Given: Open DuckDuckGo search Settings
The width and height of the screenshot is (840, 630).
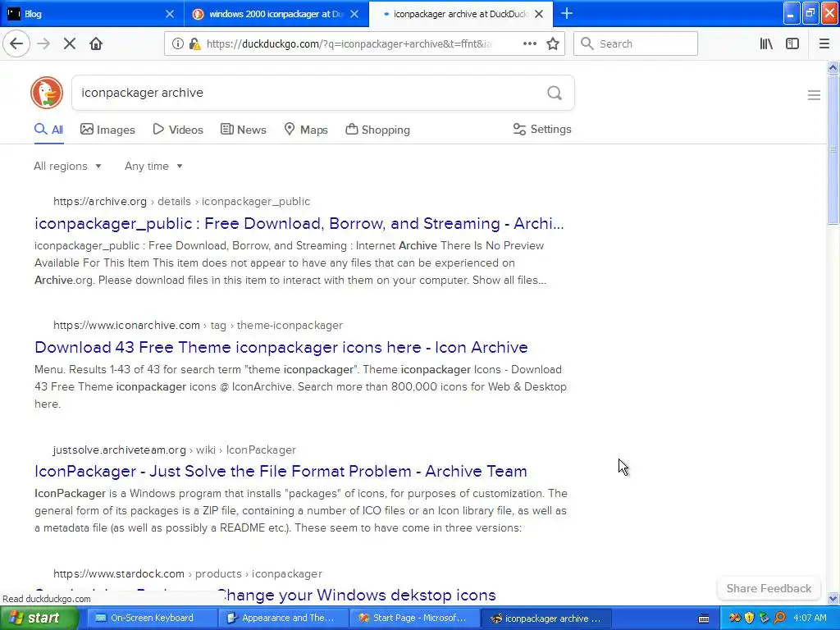Looking at the screenshot, I should (542, 129).
